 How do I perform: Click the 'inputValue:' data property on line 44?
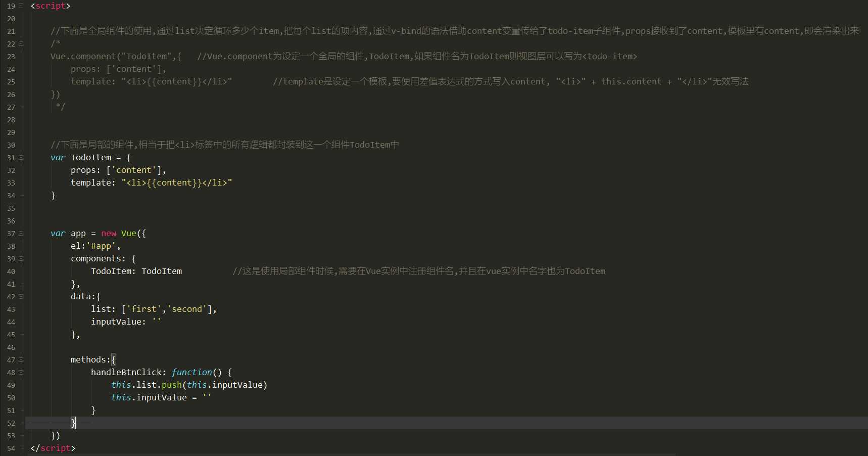point(118,322)
